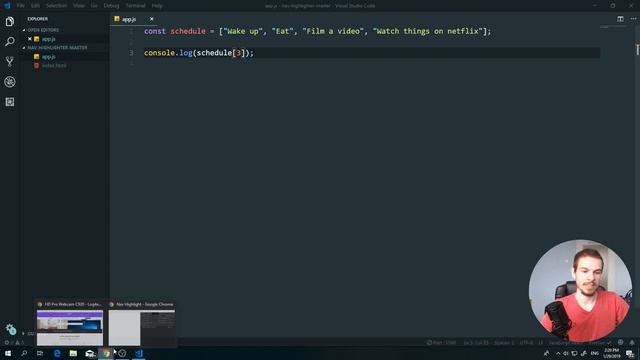Open the Edit menu
The height and width of the screenshot is (360, 640).
click(35, 6)
